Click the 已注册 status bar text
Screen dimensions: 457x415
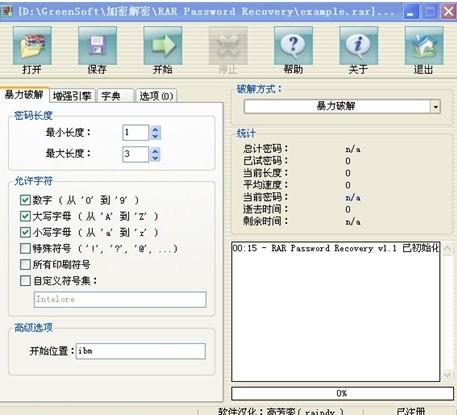[x=411, y=411]
